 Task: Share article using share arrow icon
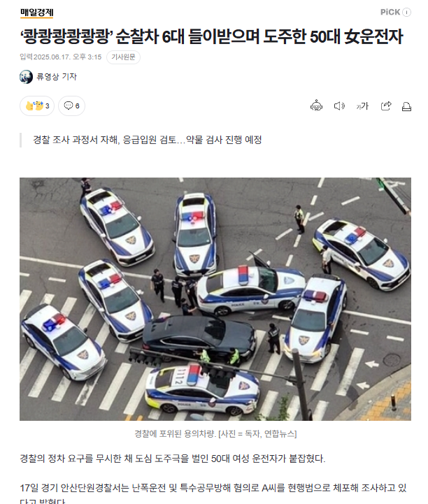pos(386,106)
